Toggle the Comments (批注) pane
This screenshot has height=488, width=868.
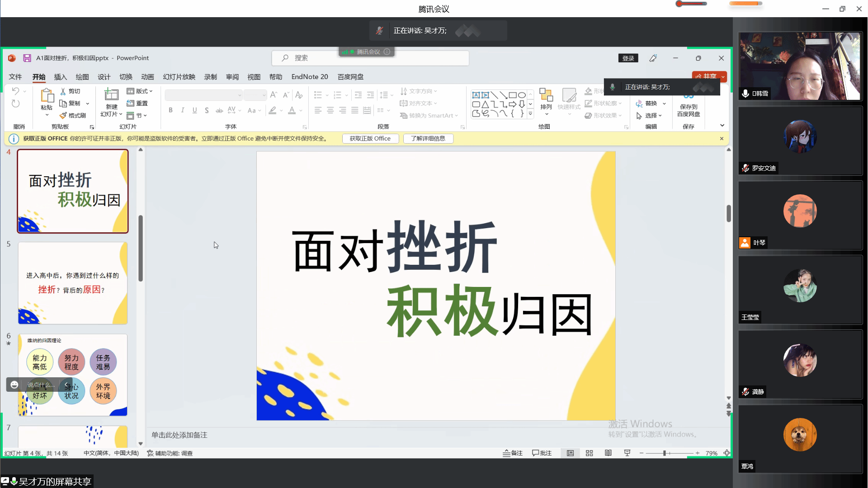coord(542,453)
